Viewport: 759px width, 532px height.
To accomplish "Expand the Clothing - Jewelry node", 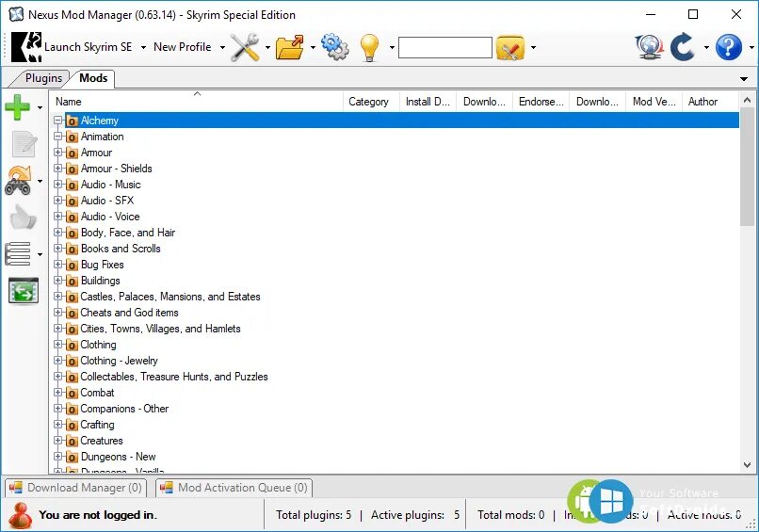I will [x=58, y=361].
